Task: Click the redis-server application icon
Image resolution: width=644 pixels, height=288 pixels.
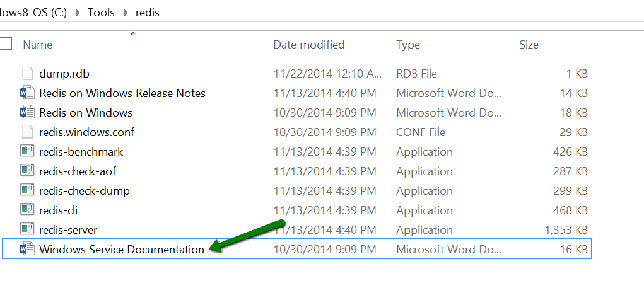Action: pos(26,229)
